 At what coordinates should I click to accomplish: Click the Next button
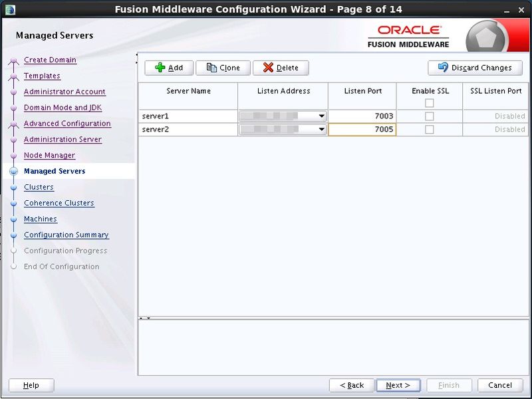click(x=398, y=385)
